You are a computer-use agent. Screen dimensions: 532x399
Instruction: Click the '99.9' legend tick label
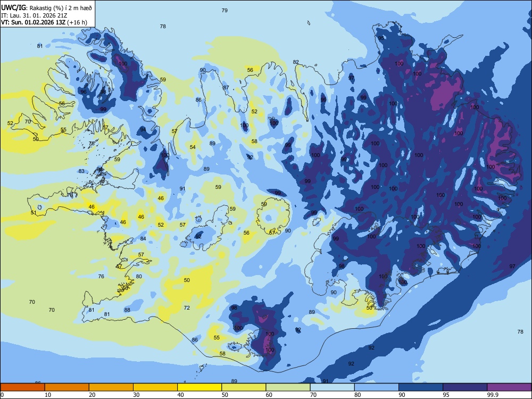point(493,395)
